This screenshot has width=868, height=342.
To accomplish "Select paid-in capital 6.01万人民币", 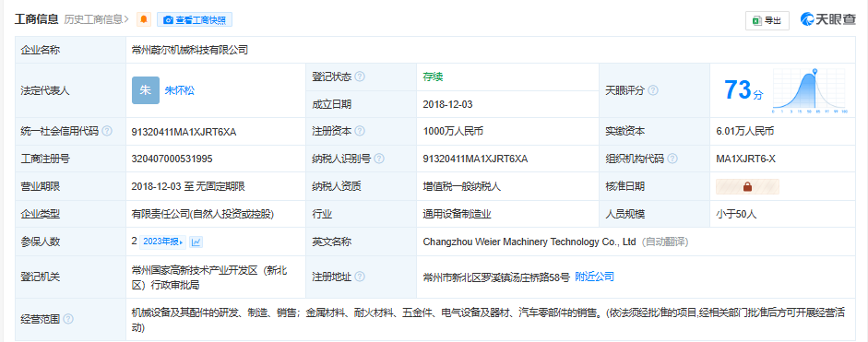I will coord(744,132).
